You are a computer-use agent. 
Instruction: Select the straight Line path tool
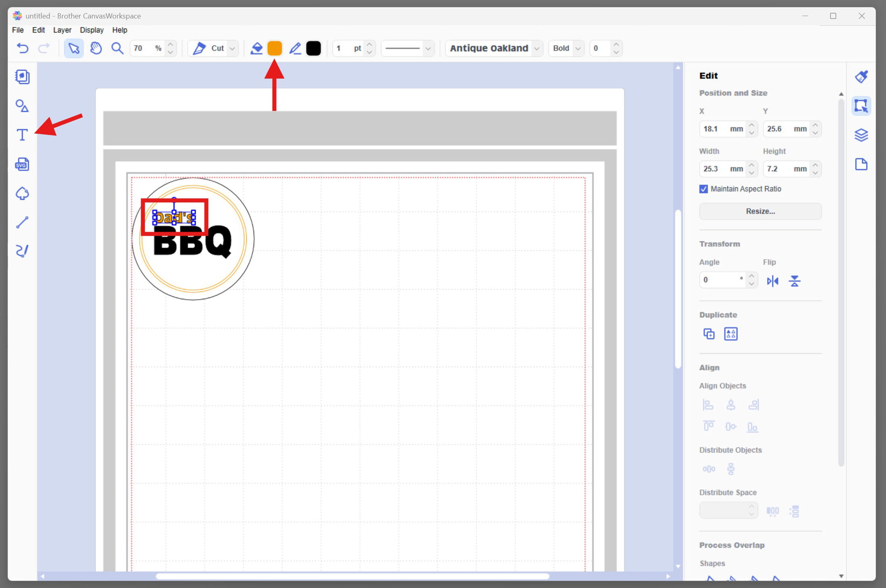click(x=22, y=222)
